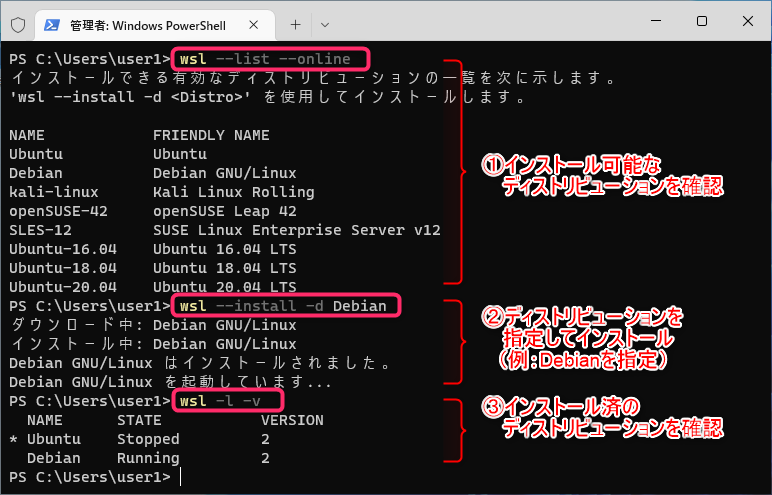Viewport: 772px width, 495px height.
Task: Click the 'ダウンロード中: Debian GNU/Linux' line
Action: pyautogui.click(x=153, y=325)
